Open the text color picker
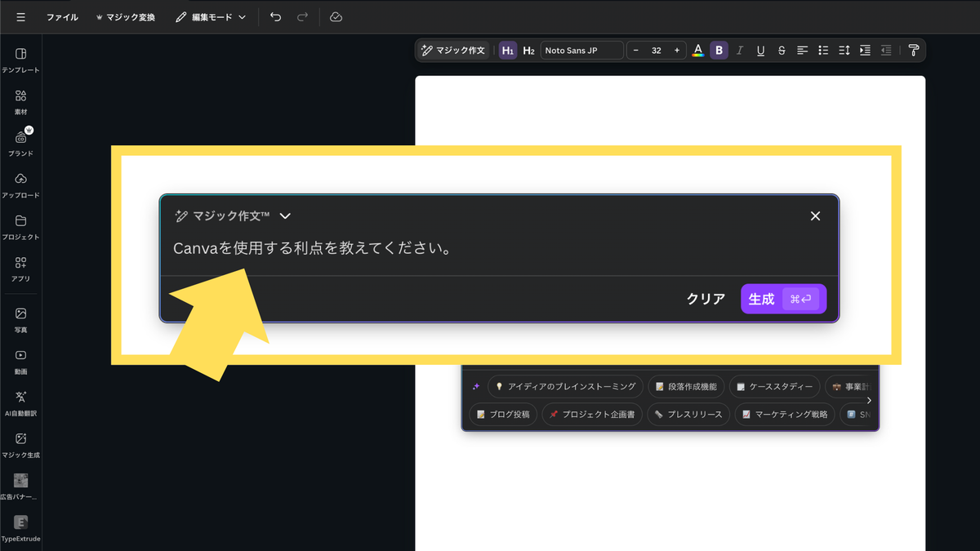 (697, 51)
